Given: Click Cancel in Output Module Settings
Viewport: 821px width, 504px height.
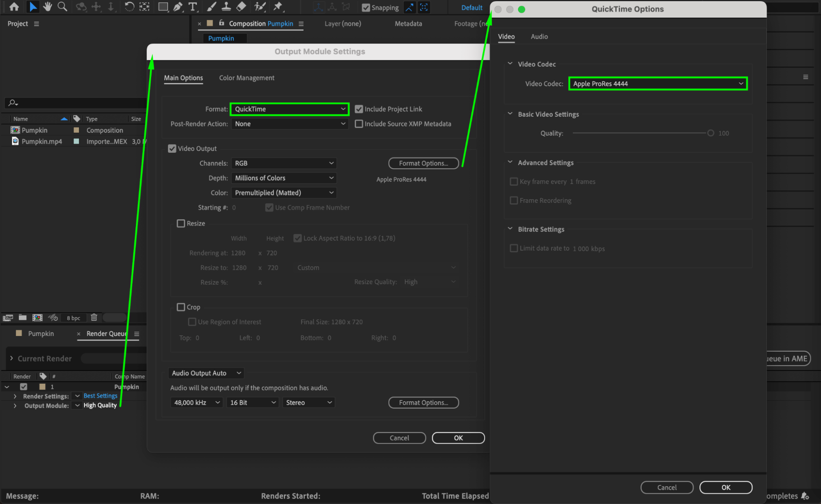Looking at the screenshot, I should click(399, 438).
